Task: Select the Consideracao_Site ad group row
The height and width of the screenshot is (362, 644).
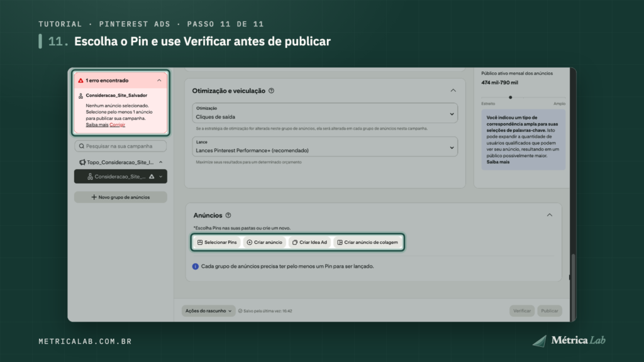Action: [121, 177]
